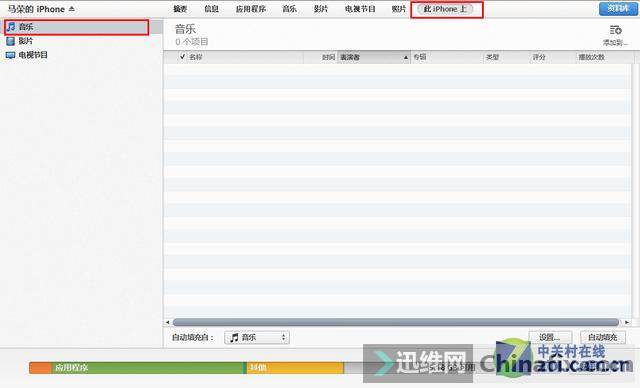
Task: Toggle sort arrow on 表演者 column
Action: (406, 58)
